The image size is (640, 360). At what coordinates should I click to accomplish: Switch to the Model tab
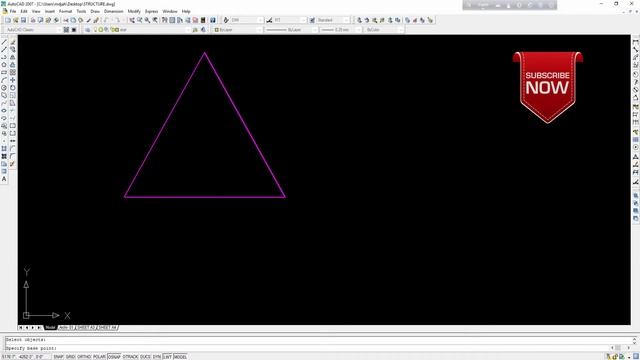[50, 327]
